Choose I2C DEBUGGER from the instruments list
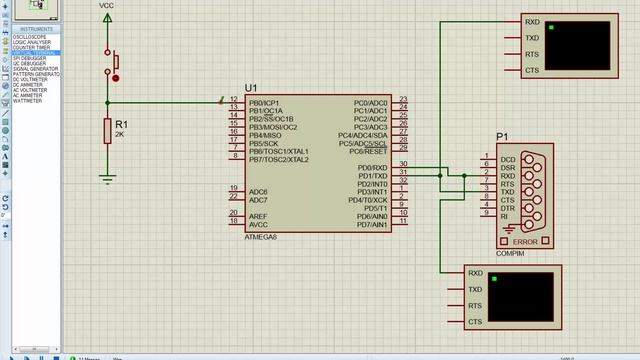The width and height of the screenshot is (640, 360). (29, 63)
